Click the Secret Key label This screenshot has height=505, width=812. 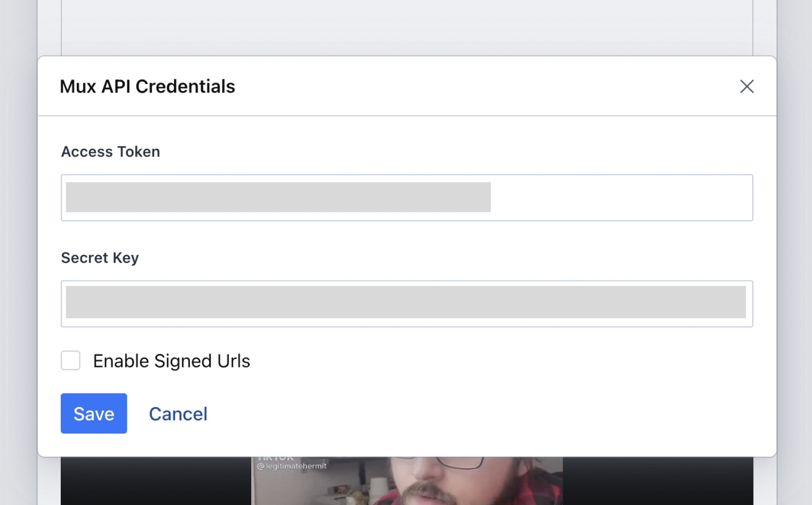[x=100, y=258]
